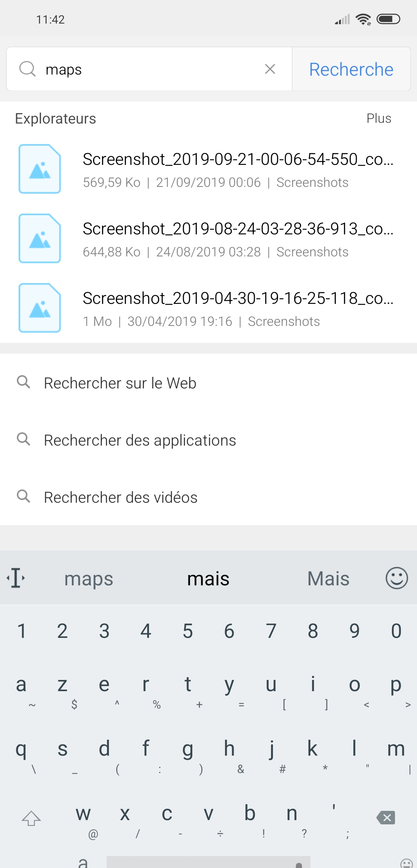Focus the maps search input field
The image size is (417, 868).
click(x=149, y=69)
